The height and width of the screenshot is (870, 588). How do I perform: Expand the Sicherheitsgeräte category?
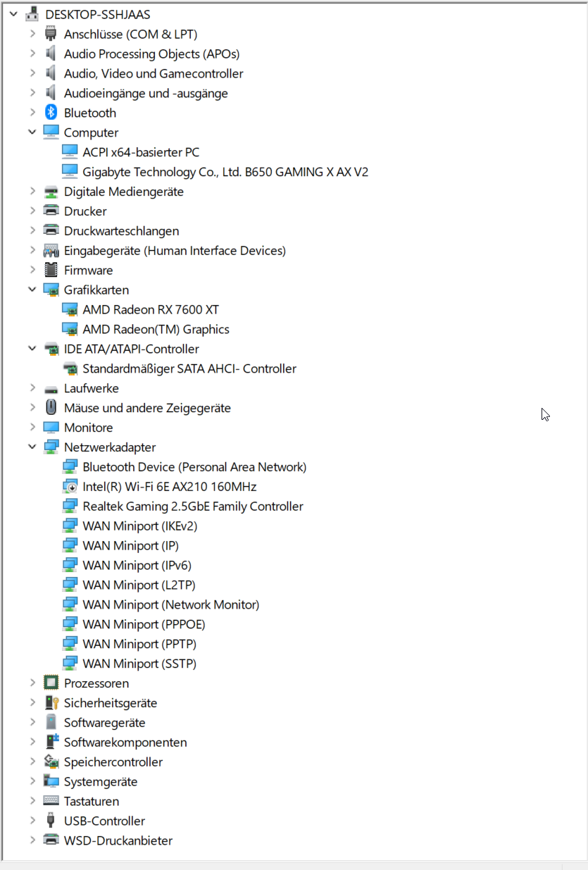32,702
